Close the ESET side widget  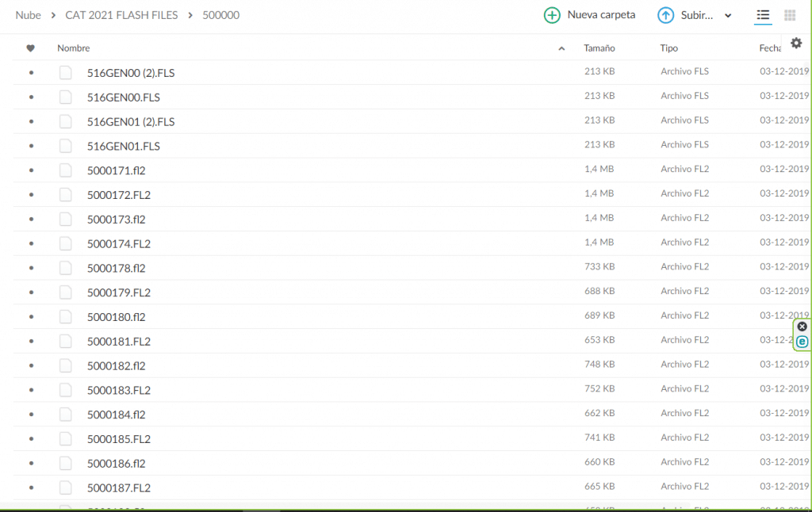tap(802, 327)
